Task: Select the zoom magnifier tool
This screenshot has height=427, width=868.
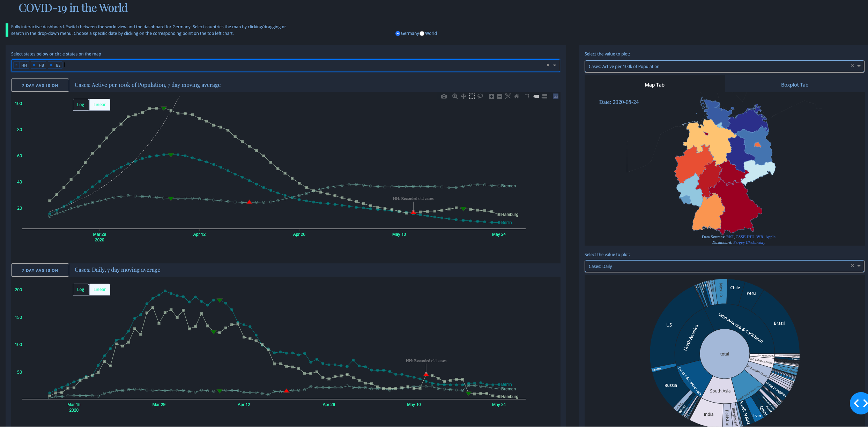Action: click(455, 96)
